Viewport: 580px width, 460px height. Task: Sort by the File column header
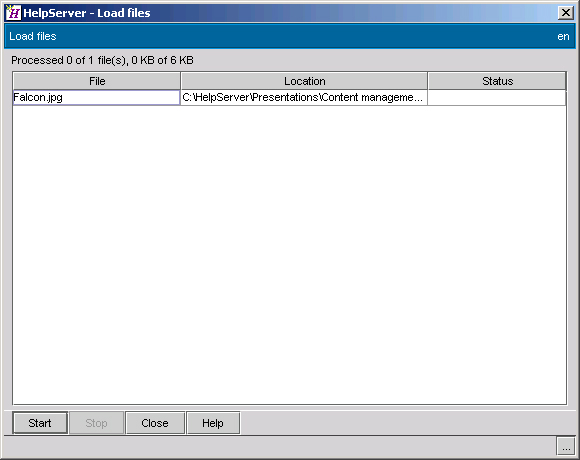click(x=97, y=81)
